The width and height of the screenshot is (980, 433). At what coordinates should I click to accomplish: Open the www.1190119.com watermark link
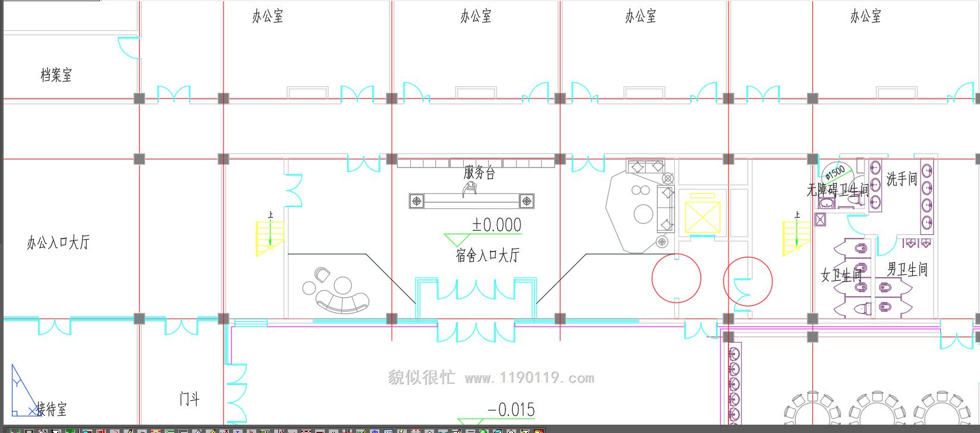point(529,378)
